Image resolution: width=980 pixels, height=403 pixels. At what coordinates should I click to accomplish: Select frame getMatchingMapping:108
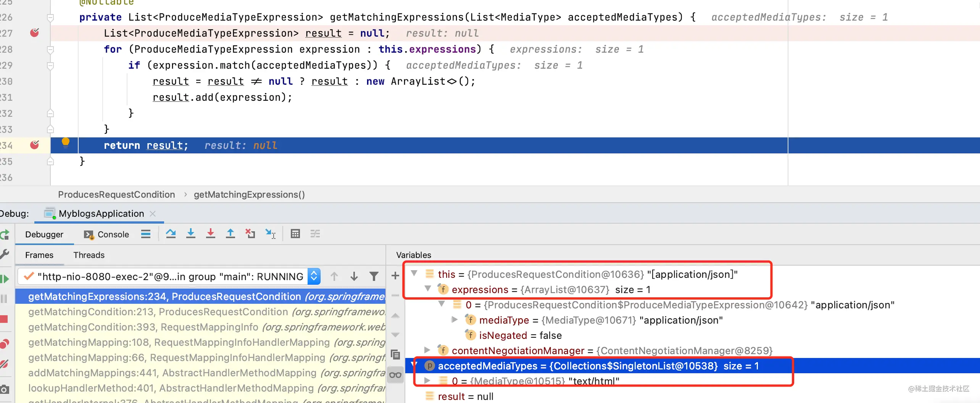(x=200, y=342)
